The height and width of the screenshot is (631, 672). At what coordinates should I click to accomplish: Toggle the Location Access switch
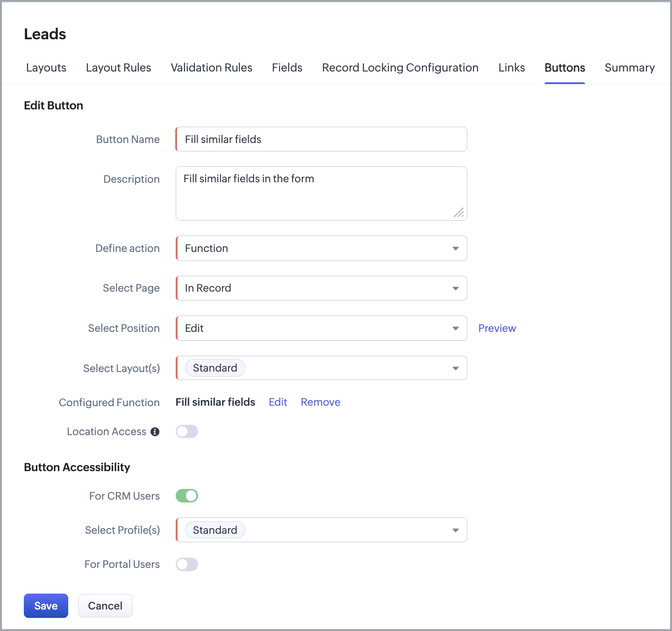tap(187, 431)
